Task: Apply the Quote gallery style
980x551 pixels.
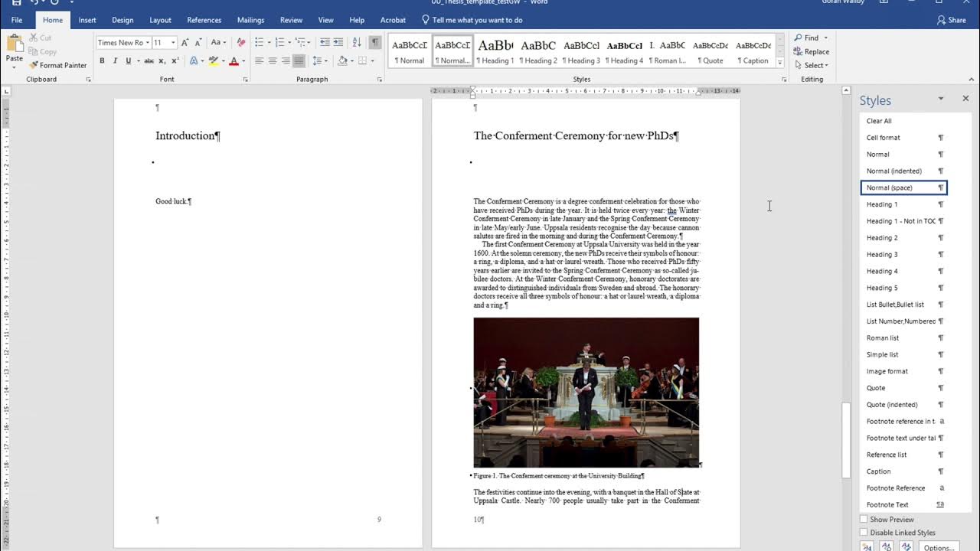Action: point(710,51)
